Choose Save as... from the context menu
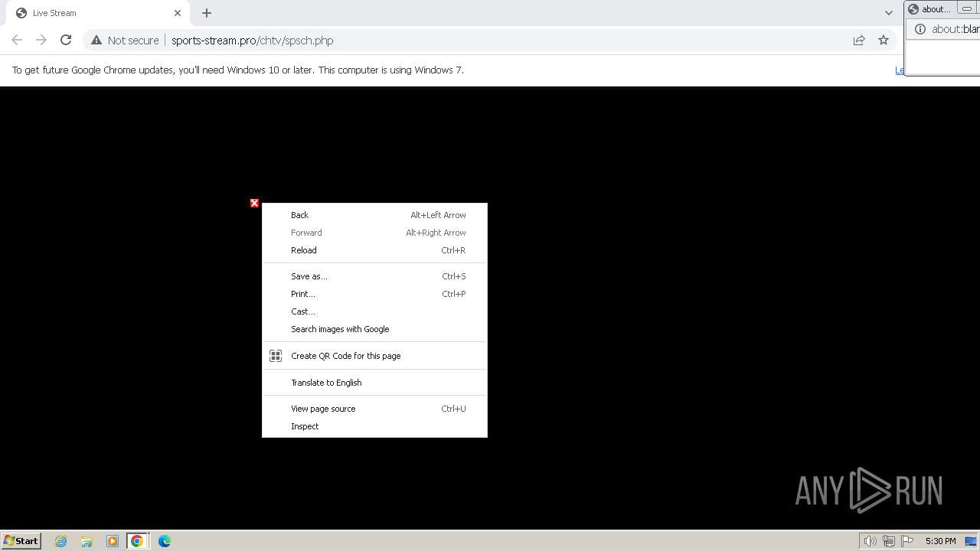The width and height of the screenshot is (980, 551). tap(374, 276)
